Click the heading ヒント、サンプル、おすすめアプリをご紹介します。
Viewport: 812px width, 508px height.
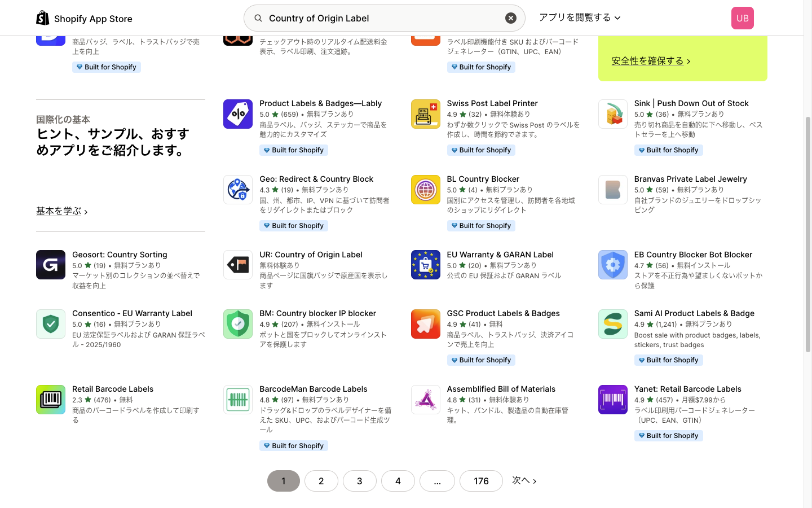point(113,142)
